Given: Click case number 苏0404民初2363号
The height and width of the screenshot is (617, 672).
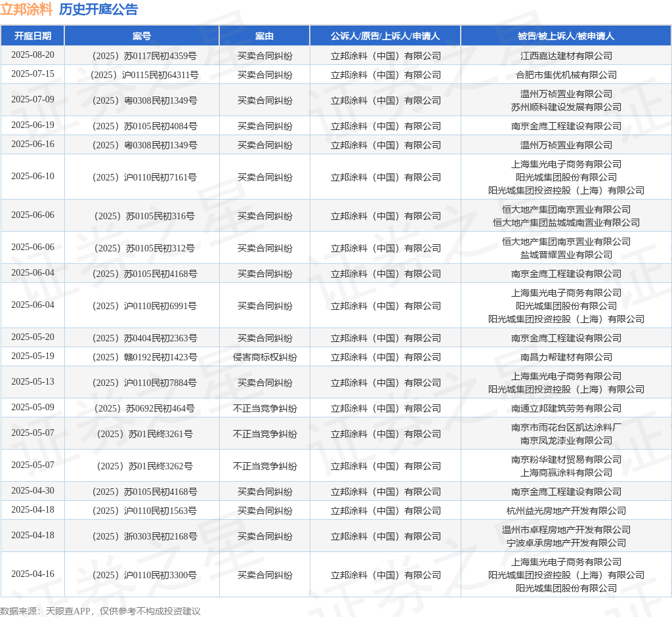Looking at the screenshot, I should 144,338.
